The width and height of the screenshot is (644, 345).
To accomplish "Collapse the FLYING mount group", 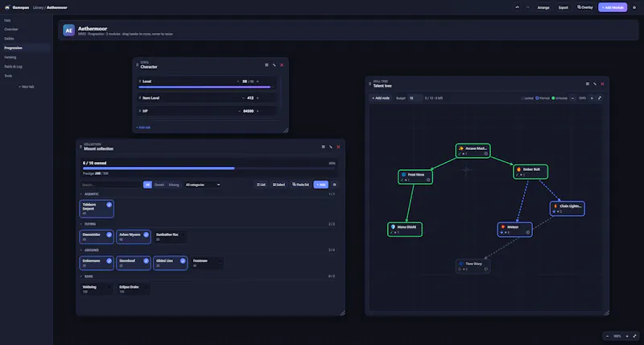I will coord(81,224).
